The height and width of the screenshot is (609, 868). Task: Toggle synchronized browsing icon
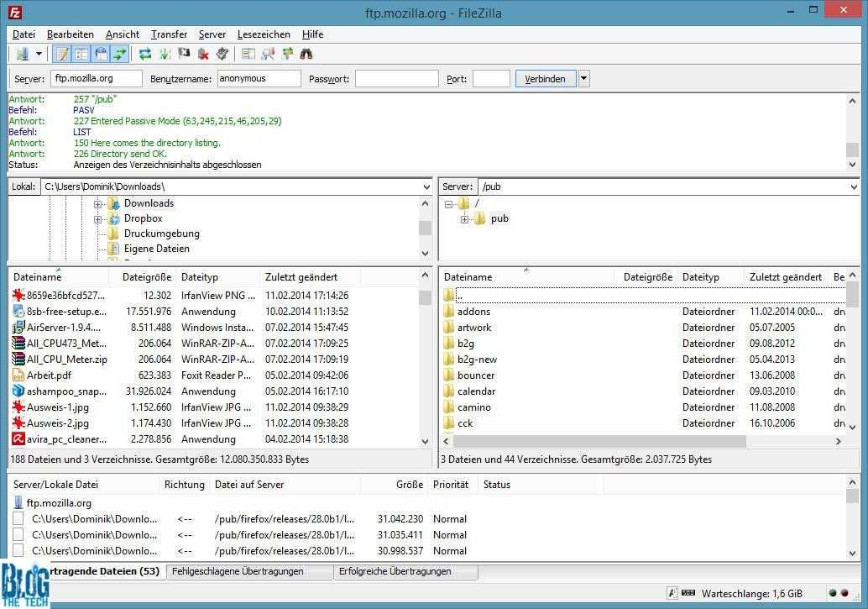pyautogui.click(x=287, y=54)
